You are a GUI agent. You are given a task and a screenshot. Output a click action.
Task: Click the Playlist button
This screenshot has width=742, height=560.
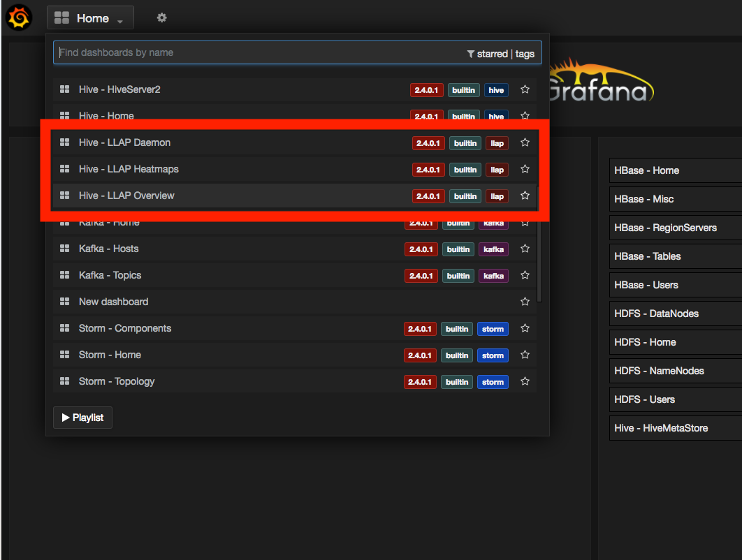[x=82, y=417]
